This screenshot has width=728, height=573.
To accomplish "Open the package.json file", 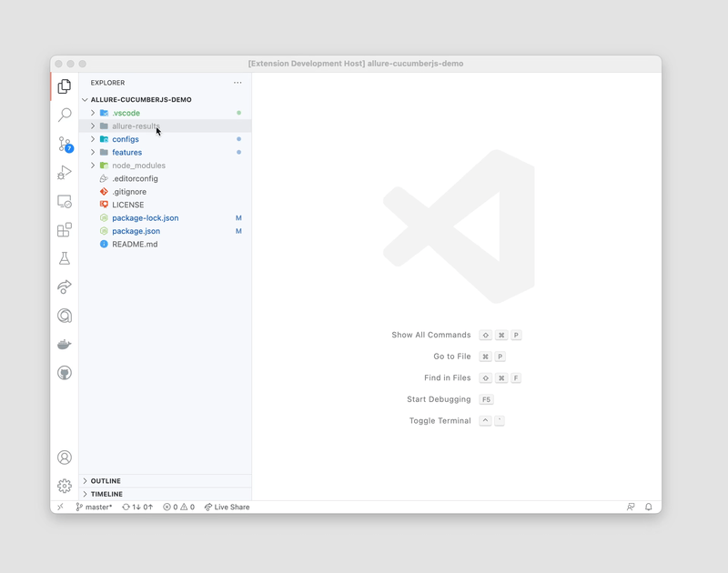I will tap(136, 231).
